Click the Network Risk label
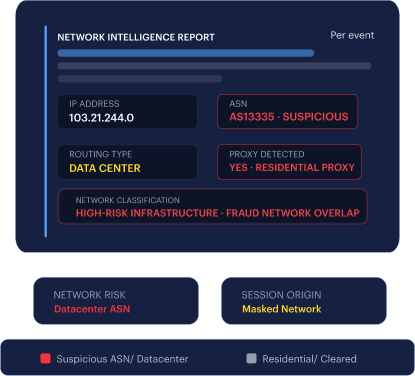This screenshot has height=376, width=415. point(89,295)
